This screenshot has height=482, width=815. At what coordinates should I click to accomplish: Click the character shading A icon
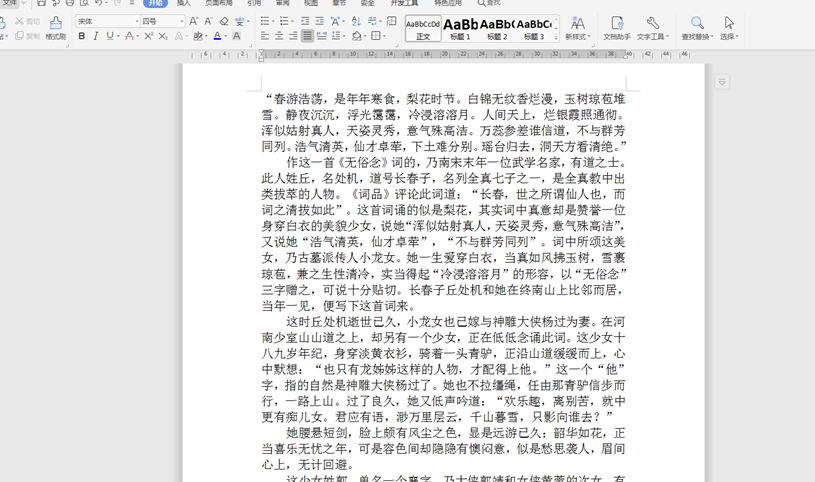tap(236, 36)
